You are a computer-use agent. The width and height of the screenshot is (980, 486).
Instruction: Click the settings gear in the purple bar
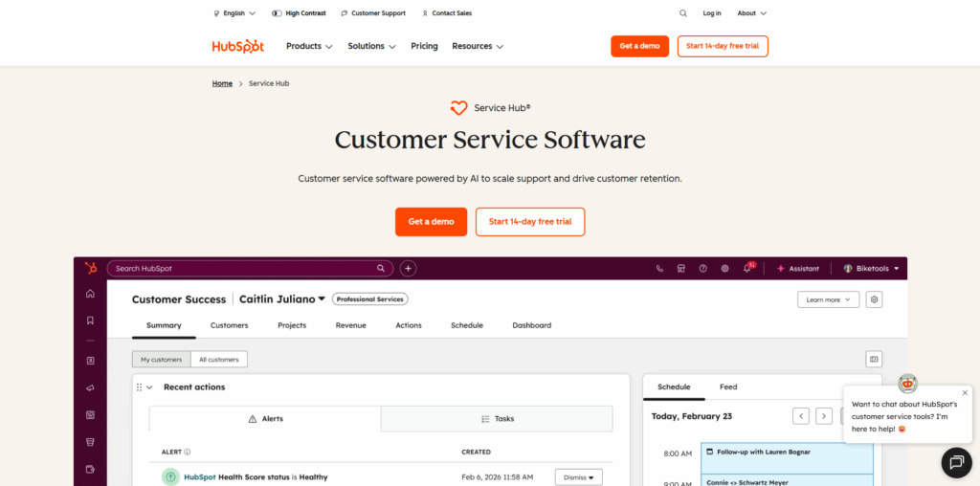pyautogui.click(x=725, y=269)
